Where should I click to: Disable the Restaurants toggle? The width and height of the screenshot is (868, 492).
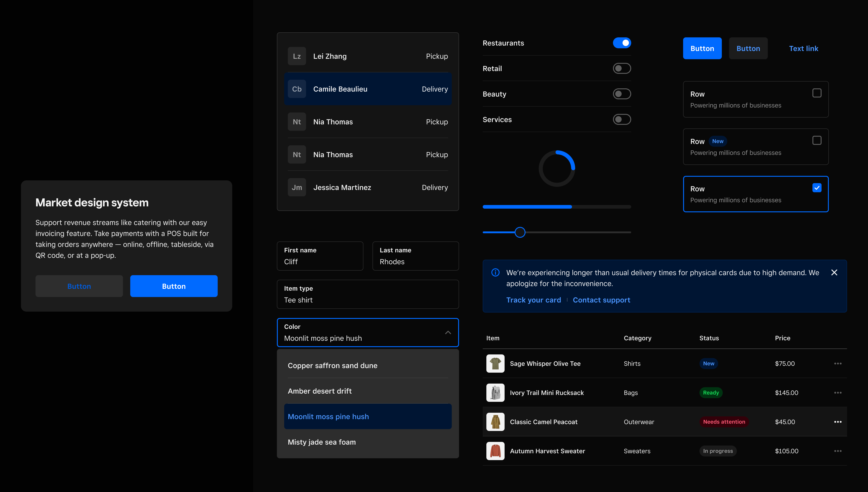click(x=622, y=43)
